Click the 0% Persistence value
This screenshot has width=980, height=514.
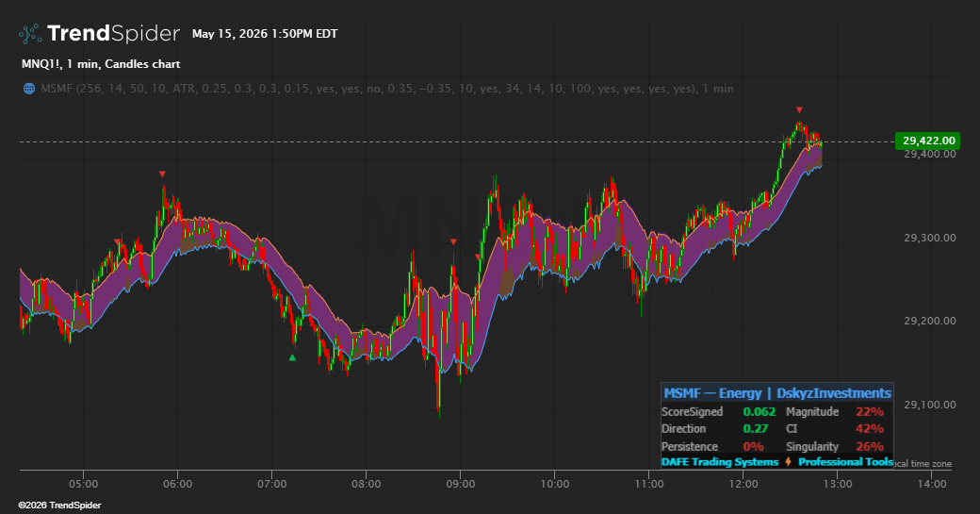tap(754, 446)
